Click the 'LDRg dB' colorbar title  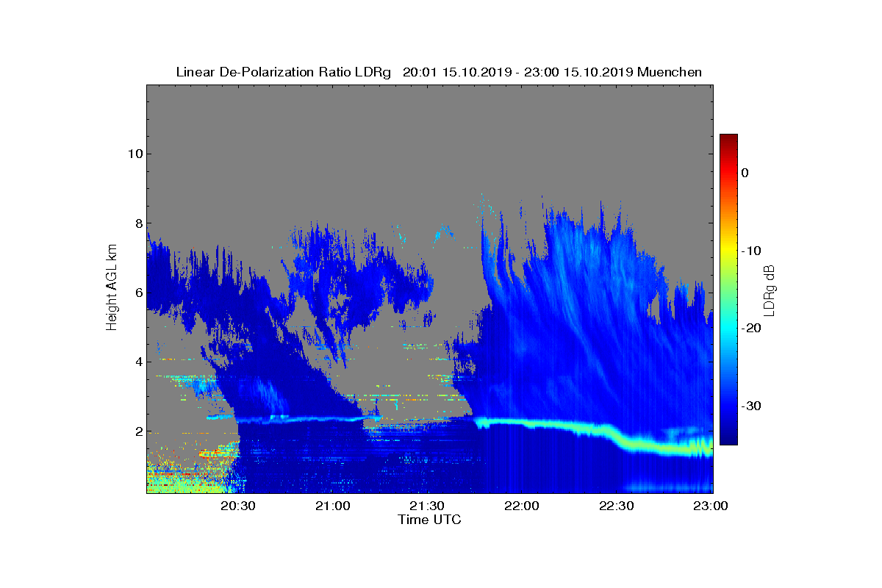coord(770,290)
